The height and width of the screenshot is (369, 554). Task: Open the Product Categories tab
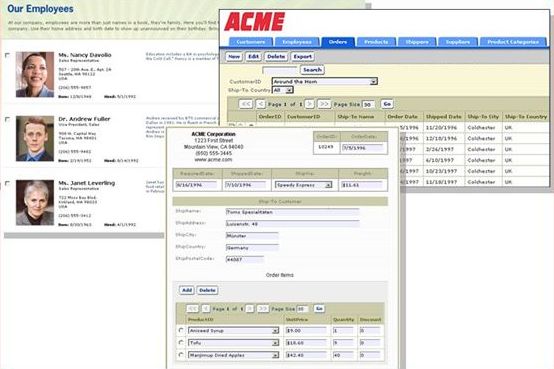pyautogui.click(x=513, y=42)
